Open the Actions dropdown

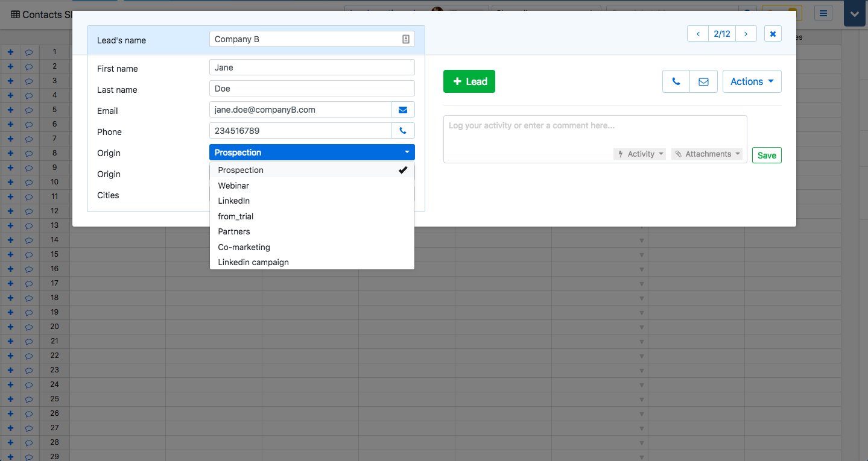752,81
